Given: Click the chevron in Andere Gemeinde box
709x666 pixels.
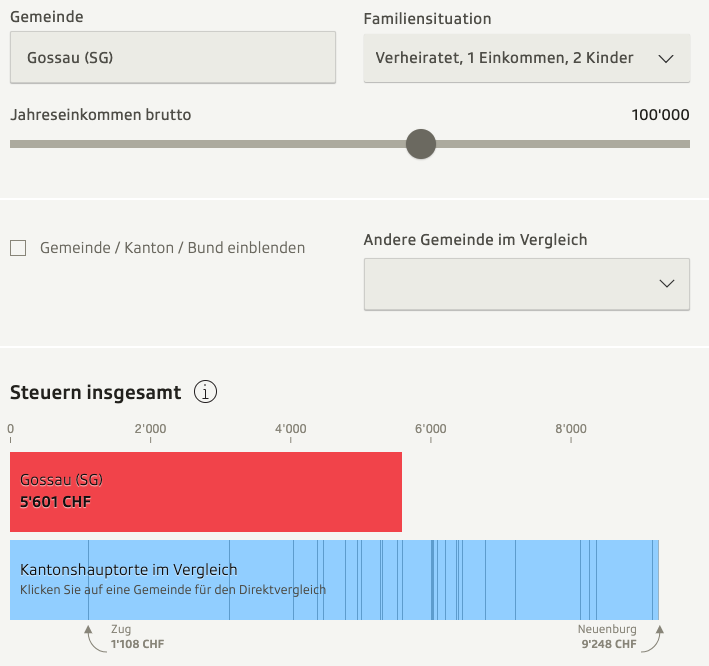Looking at the screenshot, I should [667, 284].
